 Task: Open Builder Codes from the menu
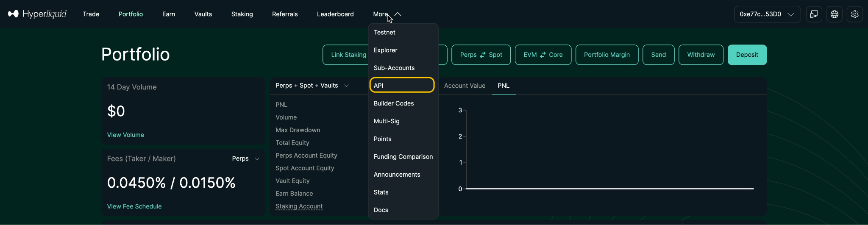[x=403, y=103]
